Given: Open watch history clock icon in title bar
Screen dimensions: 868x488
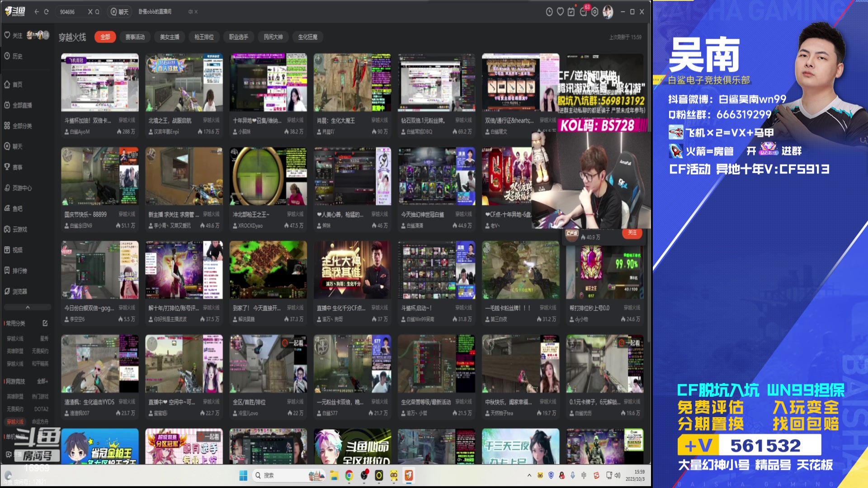Looking at the screenshot, I should pyautogui.click(x=549, y=12).
